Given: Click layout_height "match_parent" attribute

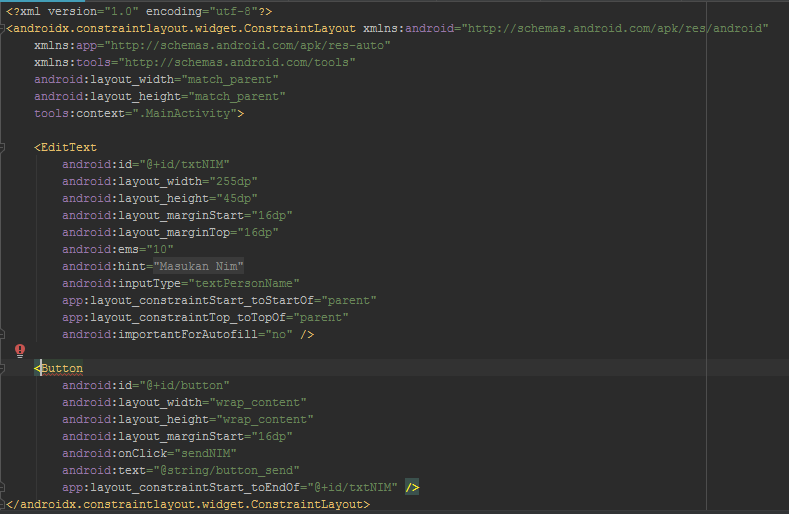Looking at the screenshot, I should (160, 97).
